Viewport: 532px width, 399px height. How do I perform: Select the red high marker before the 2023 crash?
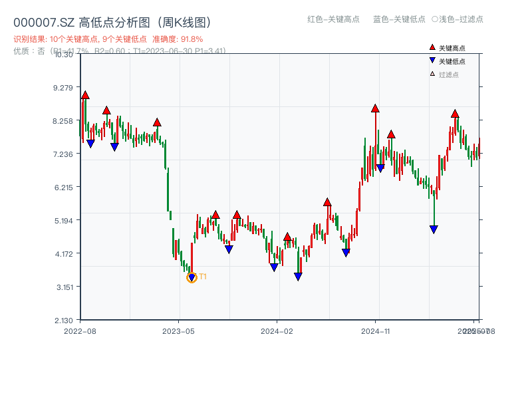[x=157, y=122]
